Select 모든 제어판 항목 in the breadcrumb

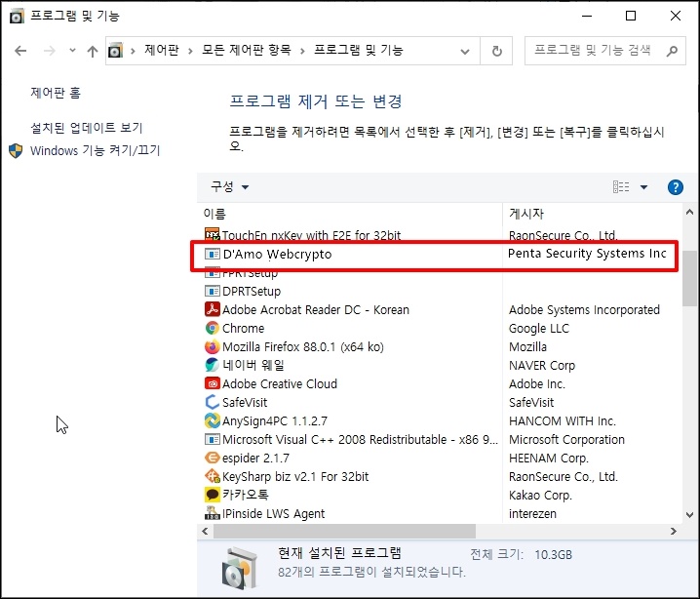click(246, 50)
